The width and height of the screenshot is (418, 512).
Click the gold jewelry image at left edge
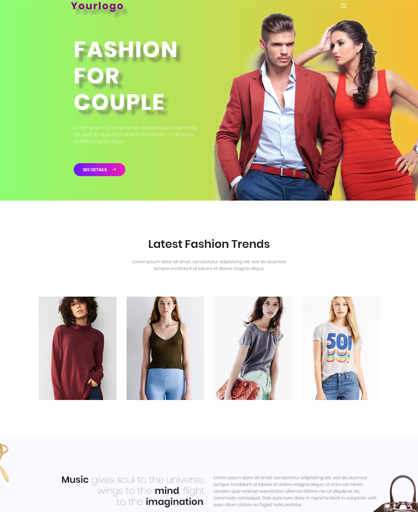[4, 463]
